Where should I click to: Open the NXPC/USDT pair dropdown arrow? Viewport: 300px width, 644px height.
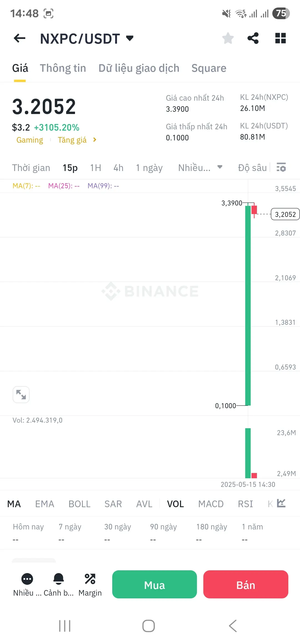(x=130, y=38)
